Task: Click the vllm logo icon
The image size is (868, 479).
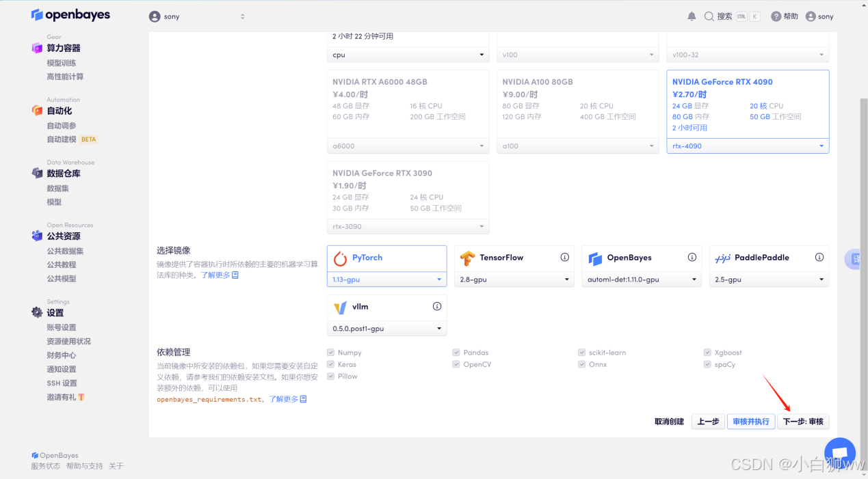Action: pyautogui.click(x=340, y=307)
